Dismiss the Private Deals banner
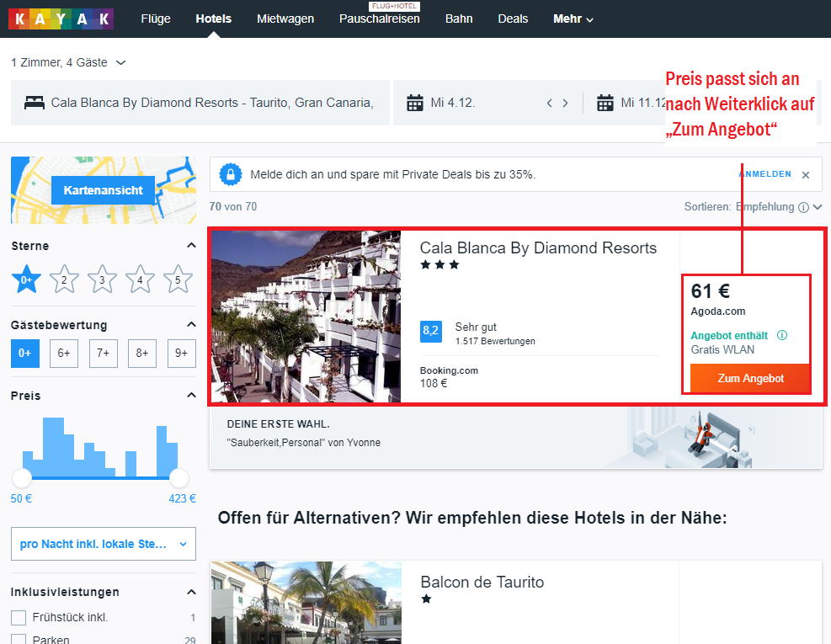 [x=806, y=175]
